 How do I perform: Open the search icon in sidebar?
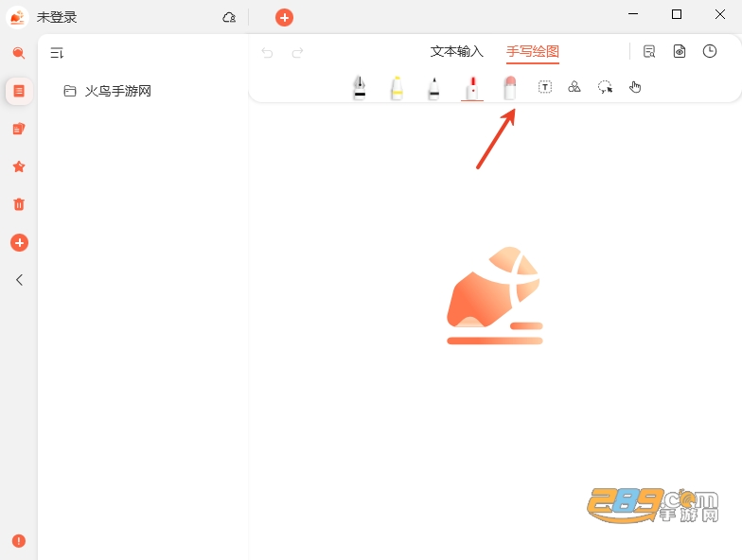pos(19,53)
